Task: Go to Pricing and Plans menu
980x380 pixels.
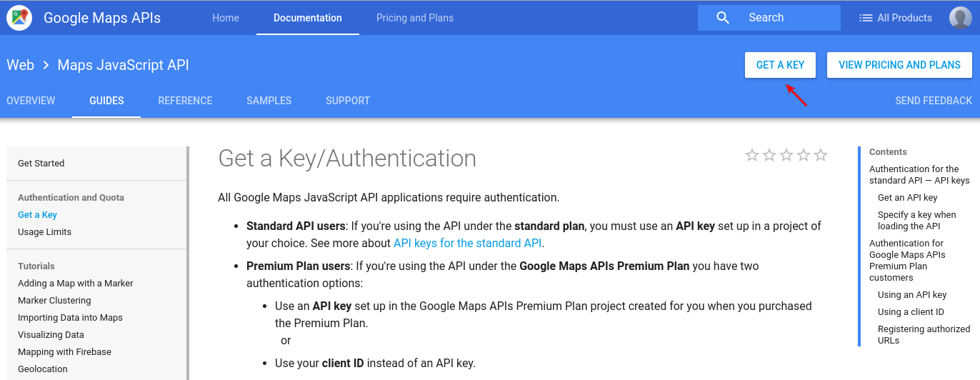Action: coord(415,18)
